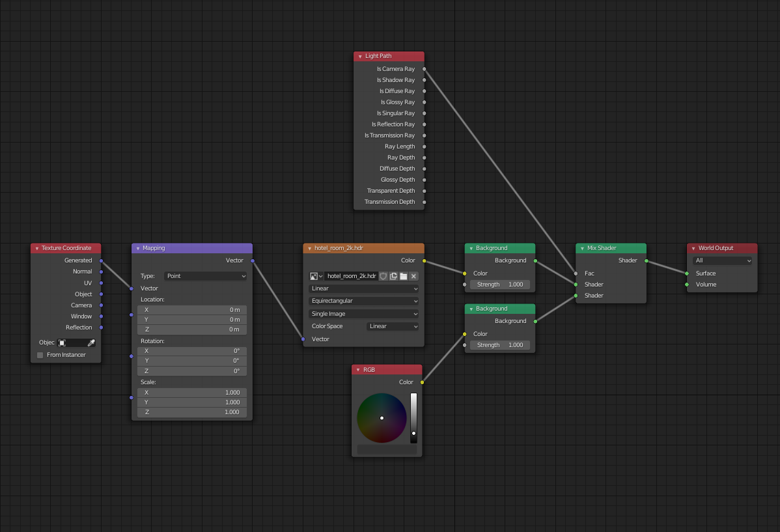
Task: Click the Ray Length output socket
Action: (x=425, y=147)
